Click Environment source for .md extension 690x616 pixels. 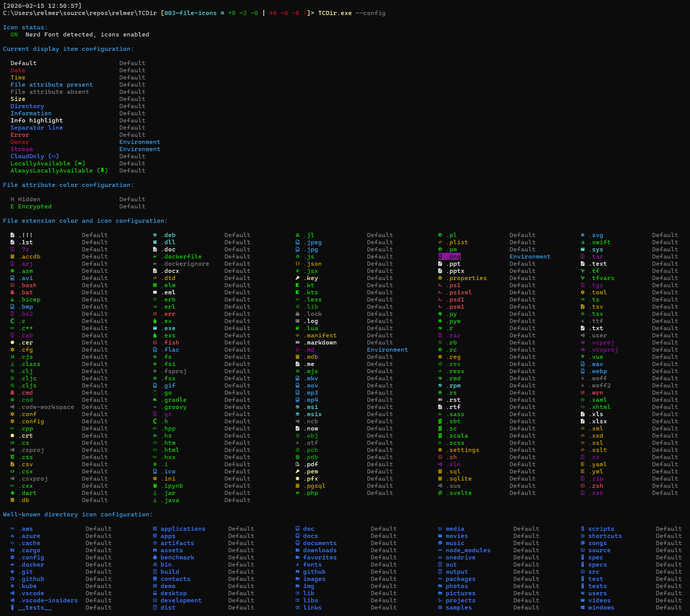pyautogui.click(x=387, y=350)
